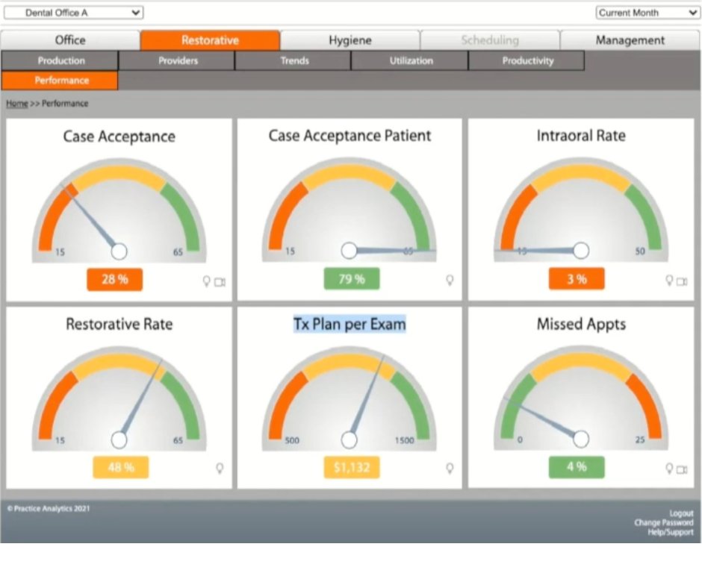Click the Intraoral Rate title
This screenshot has width=702, height=588.
[581, 136]
